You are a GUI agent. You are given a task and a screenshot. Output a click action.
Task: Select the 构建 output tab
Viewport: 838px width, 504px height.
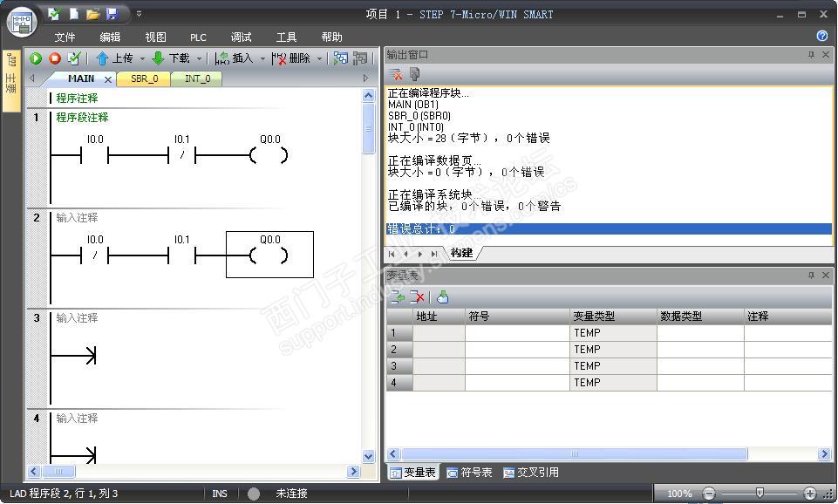click(462, 253)
